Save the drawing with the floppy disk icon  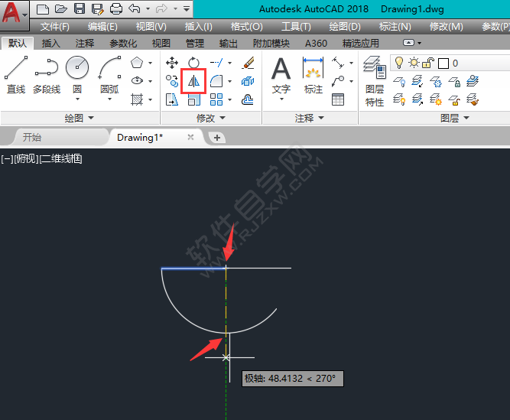coord(80,8)
